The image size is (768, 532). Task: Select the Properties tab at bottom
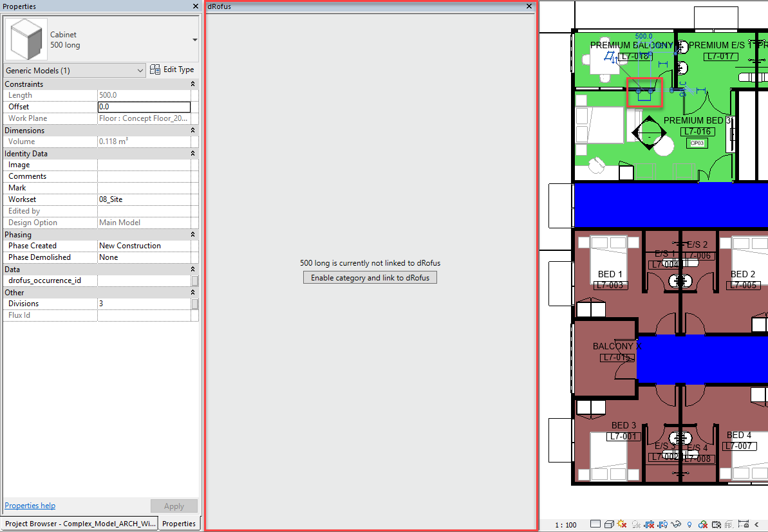pyautogui.click(x=179, y=524)
